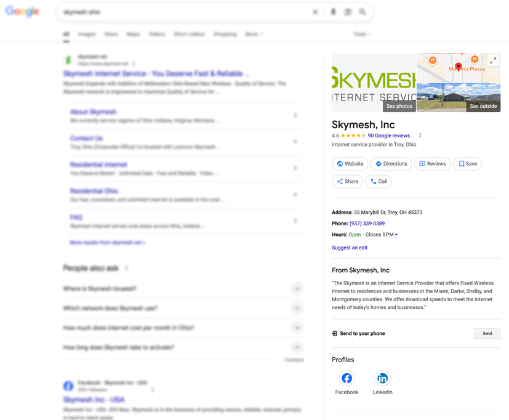Share the Skymesh business listing
This screenshot has width=509, height=420.
click(347, 181)
